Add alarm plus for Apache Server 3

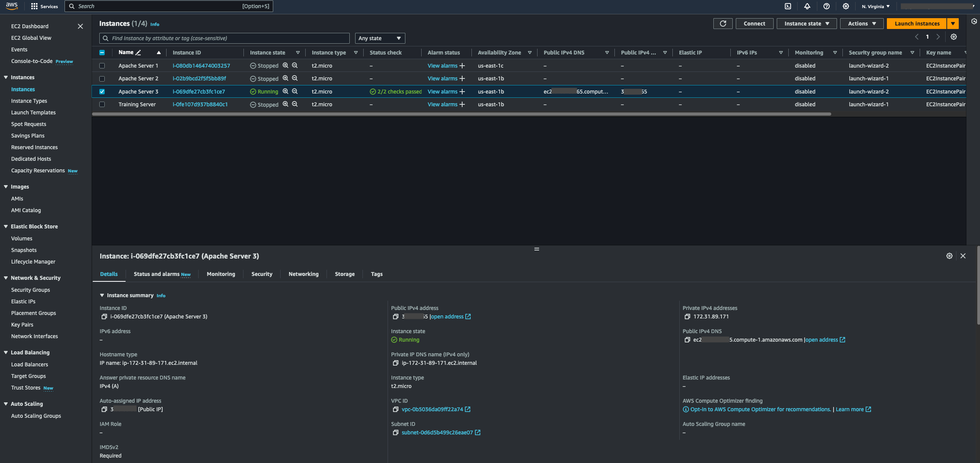coord(462,92)
